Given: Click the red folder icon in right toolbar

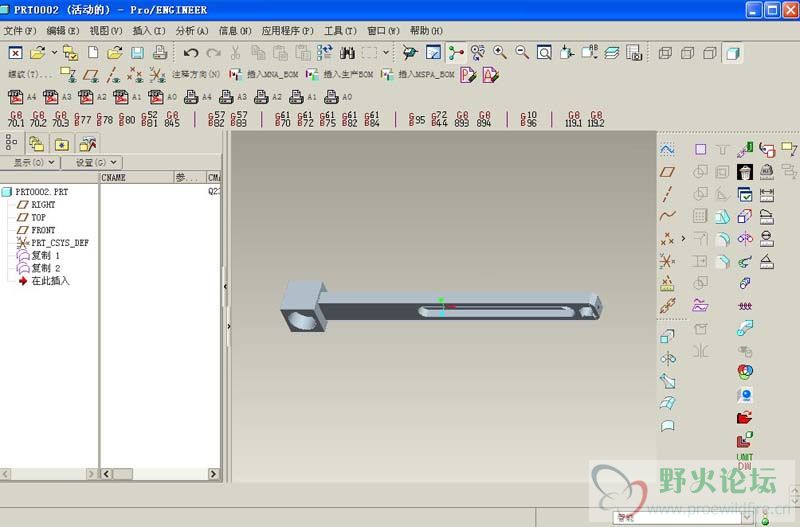Looking at the screenshot, I should click(745, 417).
